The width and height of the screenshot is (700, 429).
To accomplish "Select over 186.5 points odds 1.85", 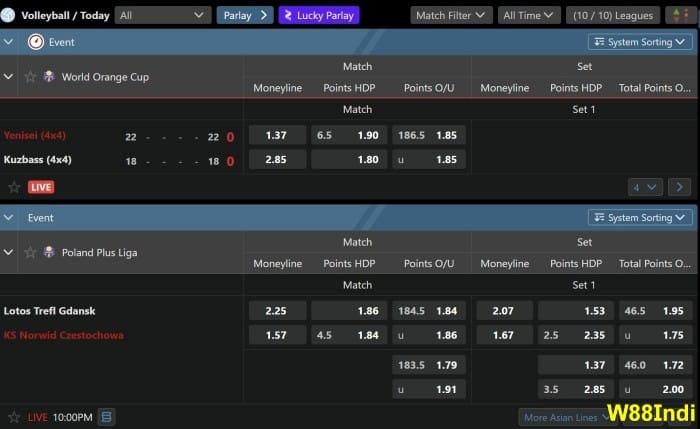I will (x=429, y=135).
